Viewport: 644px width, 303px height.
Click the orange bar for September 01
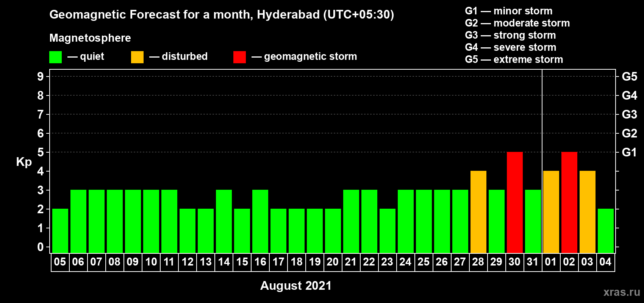tap(551, 212)
